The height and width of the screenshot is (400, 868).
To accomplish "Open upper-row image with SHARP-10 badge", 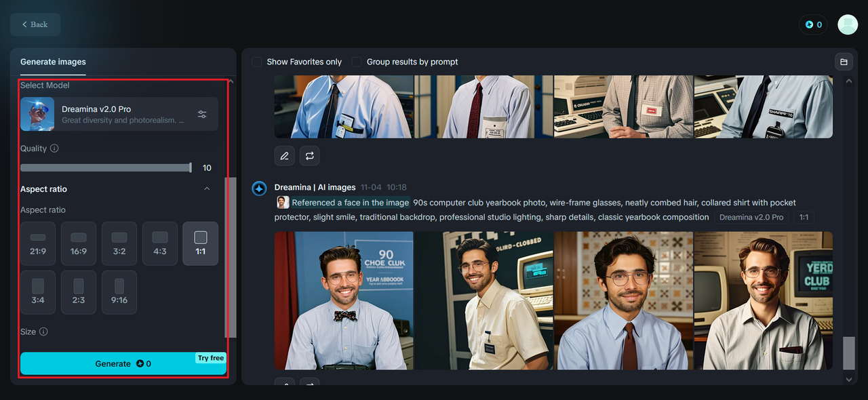I will click(764, 106).
